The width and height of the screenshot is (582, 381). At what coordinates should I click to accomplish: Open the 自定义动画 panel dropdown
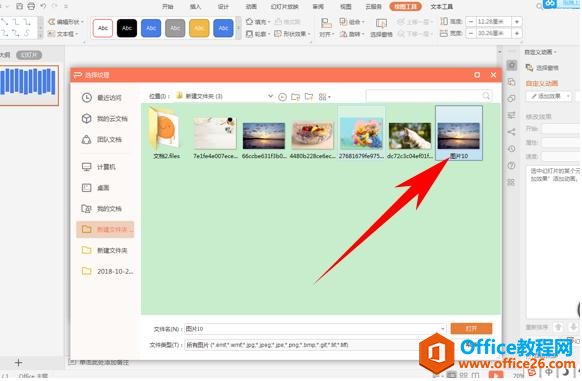click(x=540, y=52)
